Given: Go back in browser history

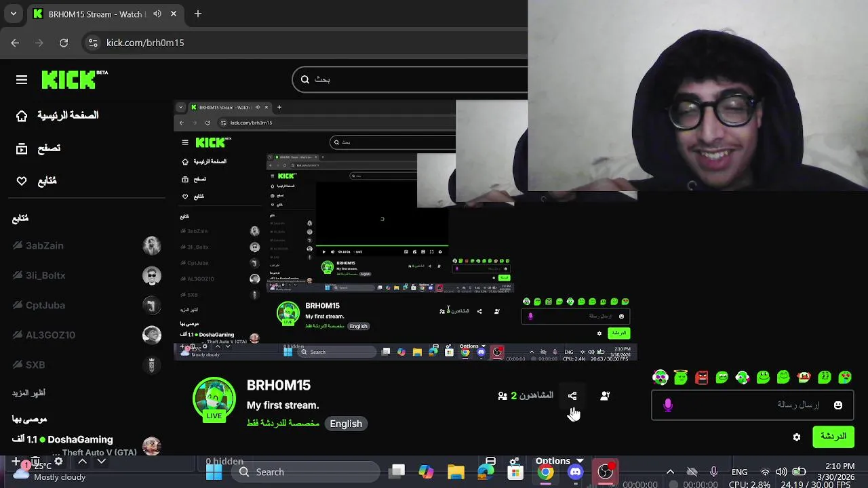Looking at the screenshot, I should click(15, 43).
